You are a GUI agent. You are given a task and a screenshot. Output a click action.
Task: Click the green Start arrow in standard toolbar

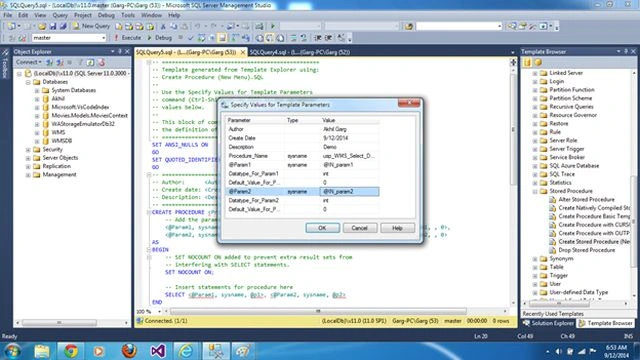pyautogui.click(x=273, y=26)
